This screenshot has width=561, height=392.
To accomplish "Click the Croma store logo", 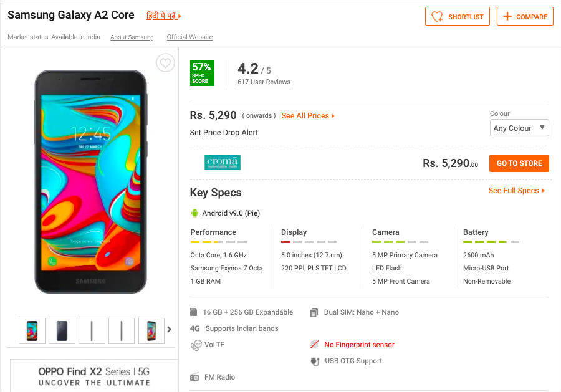I will tap(223, 163).
